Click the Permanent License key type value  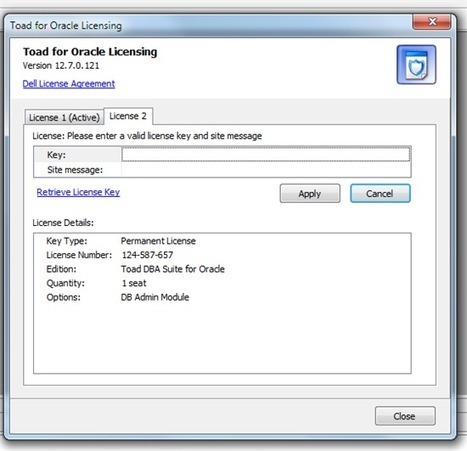[x=158, y=241]
